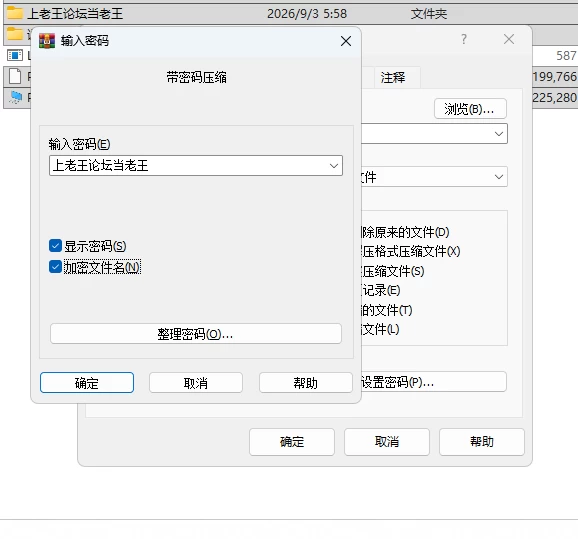Screen dimensions: 578x539
Task: Click the blank document file icon
Action: click(15, 76)
